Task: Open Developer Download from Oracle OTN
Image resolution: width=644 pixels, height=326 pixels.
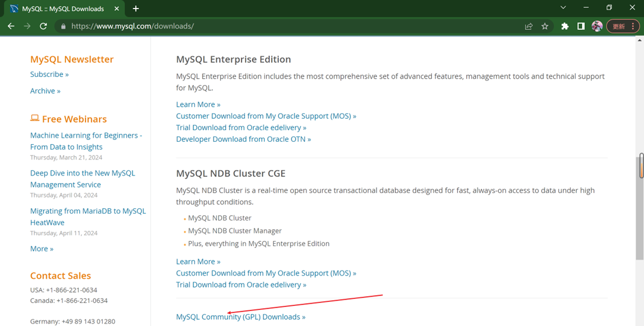Action: (243, 139)
